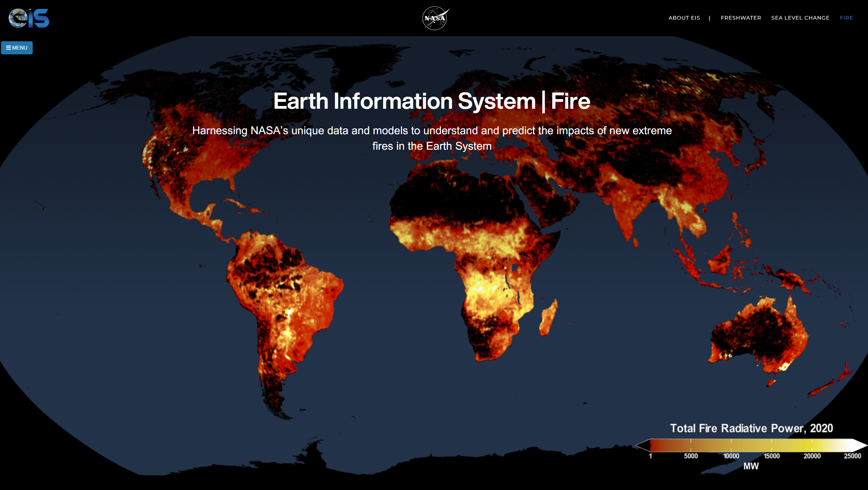Click the EIS logo

[29, 18]
